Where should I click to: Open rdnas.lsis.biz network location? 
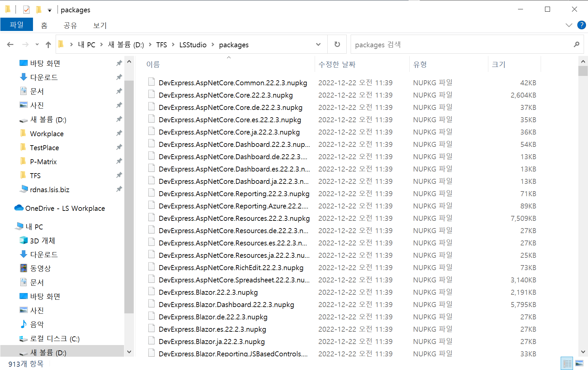tap(49, 189)
